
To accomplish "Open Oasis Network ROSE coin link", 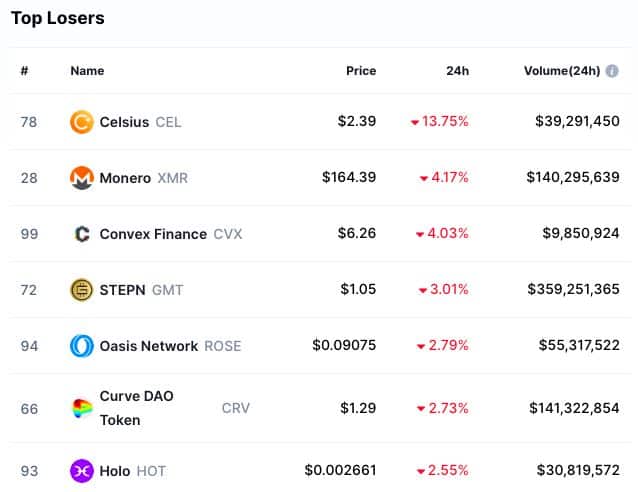I will pyautogui.click(x=170, y=346).
